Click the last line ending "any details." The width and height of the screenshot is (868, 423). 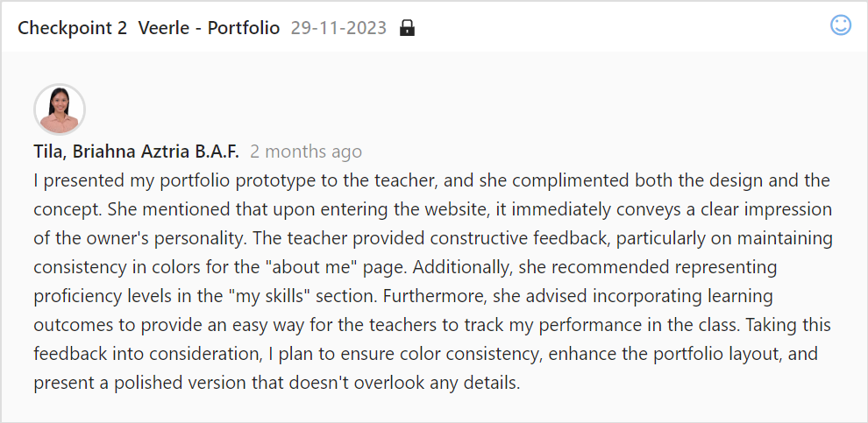277,382
